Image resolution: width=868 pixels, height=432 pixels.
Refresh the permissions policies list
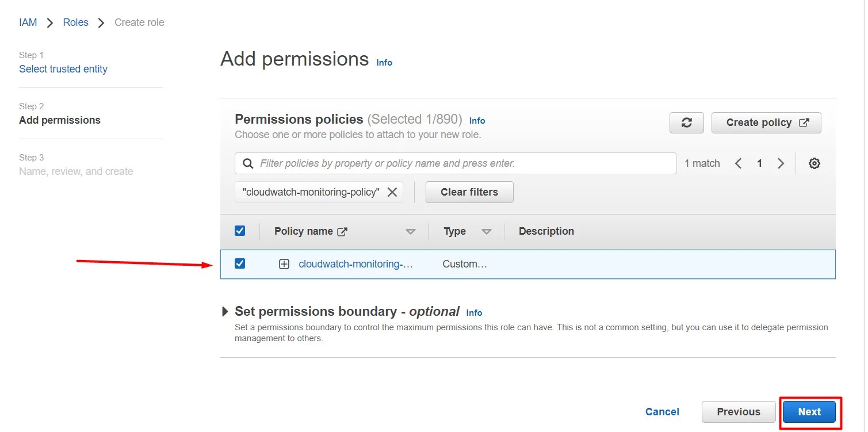point(686,123)
